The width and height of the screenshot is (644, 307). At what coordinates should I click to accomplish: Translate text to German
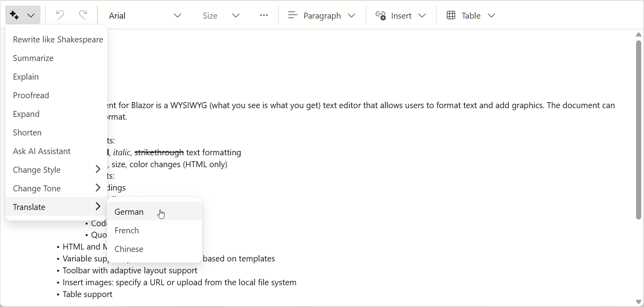[155, 212]
